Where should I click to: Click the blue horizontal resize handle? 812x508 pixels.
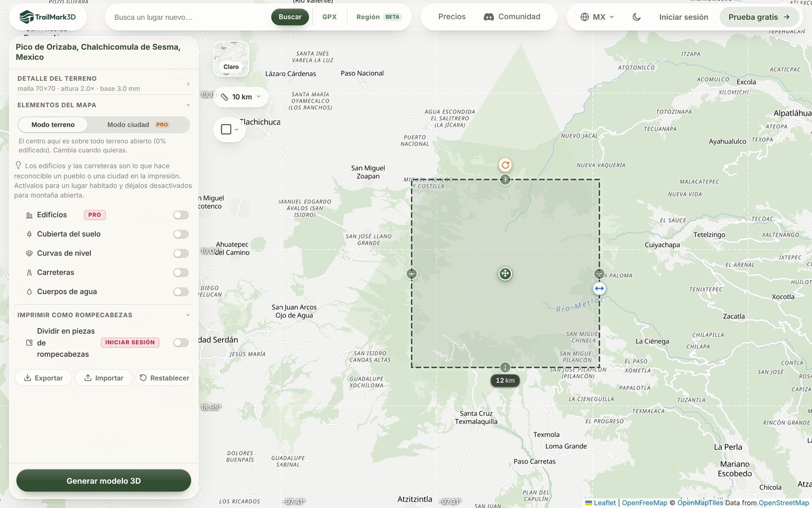(599, 288)
